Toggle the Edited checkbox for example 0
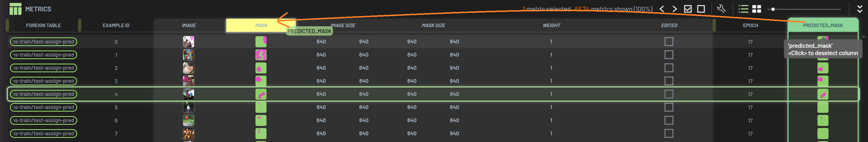868x142 pixels. 669,41
